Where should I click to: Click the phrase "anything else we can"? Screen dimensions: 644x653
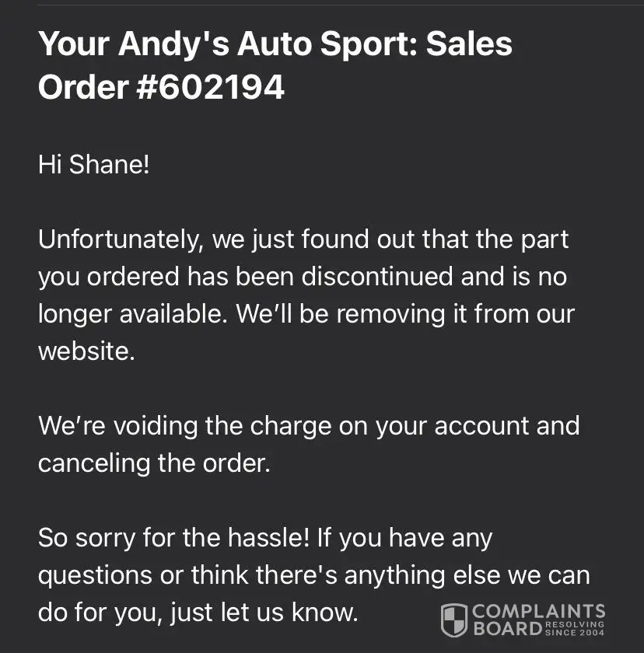[467, 575]
